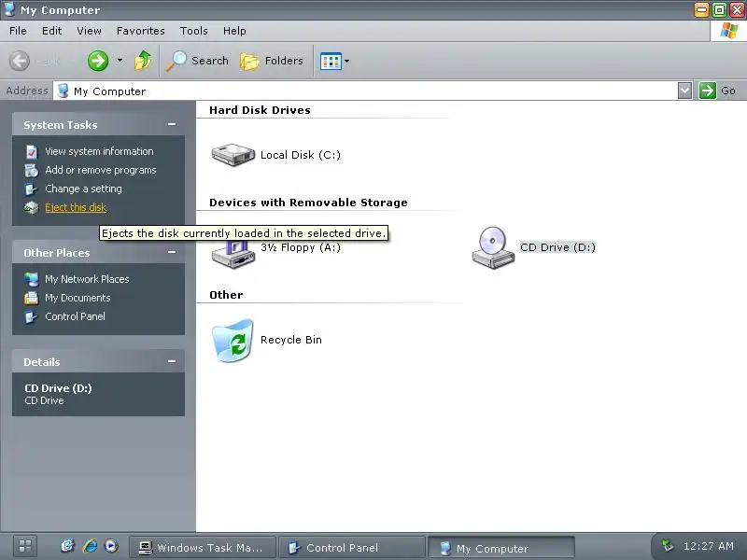Open the Edit menu
The height and width of the screenshot is (560, 747).
point(52,31)
